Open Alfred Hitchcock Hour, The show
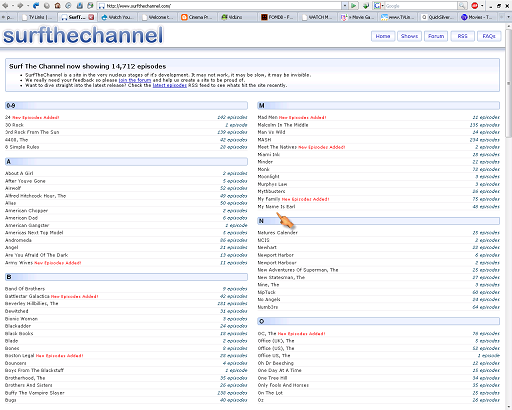 click(36, 196)
